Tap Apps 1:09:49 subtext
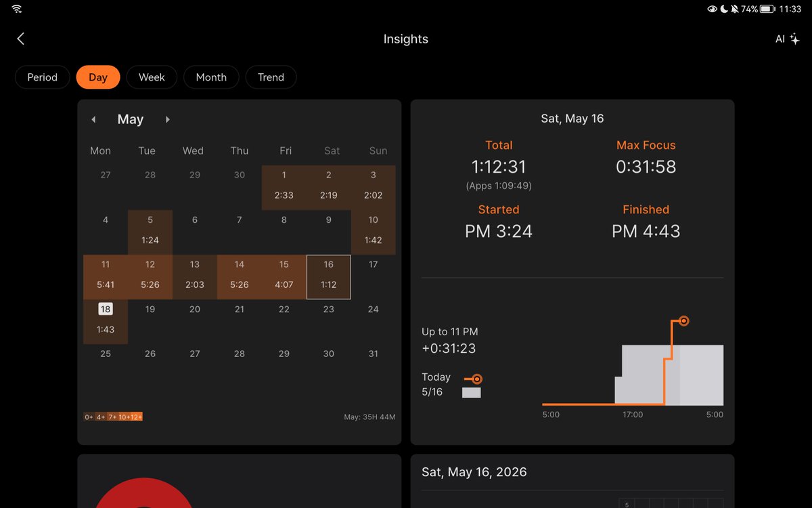 [499, 186]
